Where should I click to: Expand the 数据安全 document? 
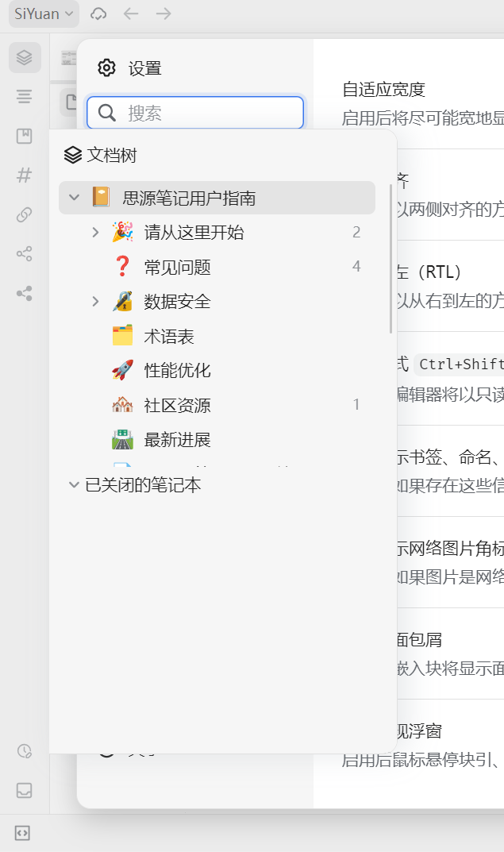(95, 301)
